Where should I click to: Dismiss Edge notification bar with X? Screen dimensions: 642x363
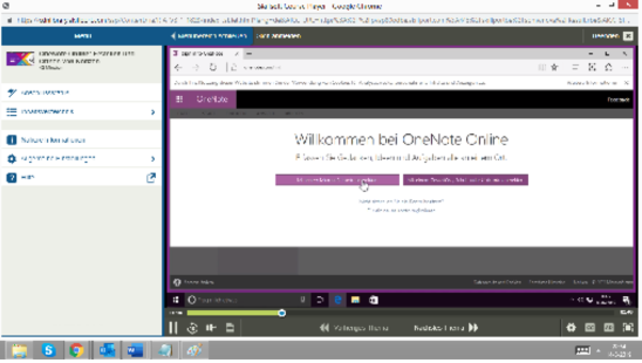(626, 83)
